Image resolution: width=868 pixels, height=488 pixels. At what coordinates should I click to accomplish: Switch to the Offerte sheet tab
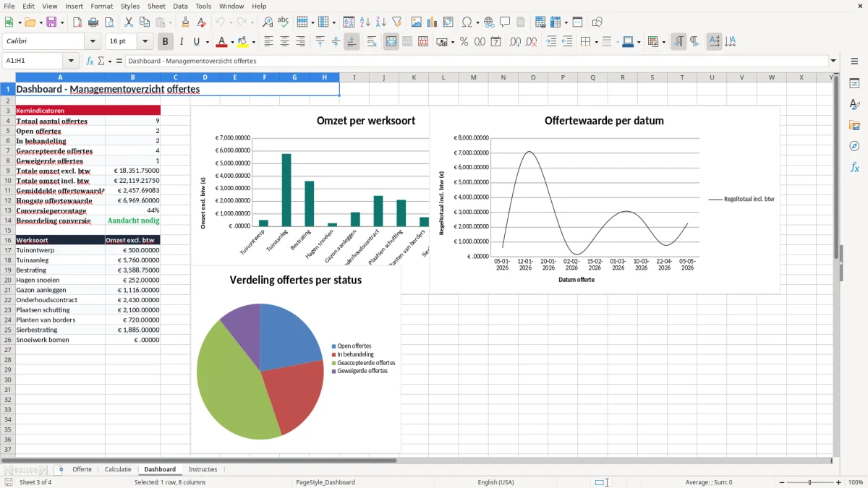pyautogui.click(x=82, y=469)
